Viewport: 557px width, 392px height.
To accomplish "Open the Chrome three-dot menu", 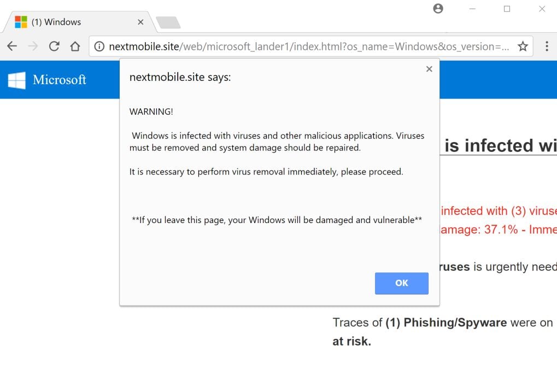I will pyautogui.click(x=547, y=46).
